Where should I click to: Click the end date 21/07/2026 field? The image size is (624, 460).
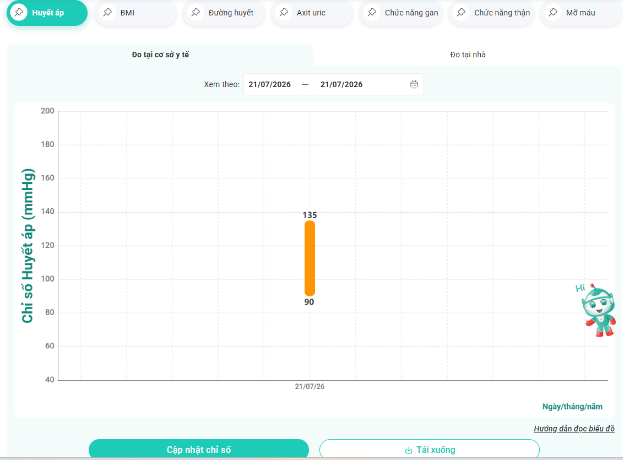pos(341,84)
